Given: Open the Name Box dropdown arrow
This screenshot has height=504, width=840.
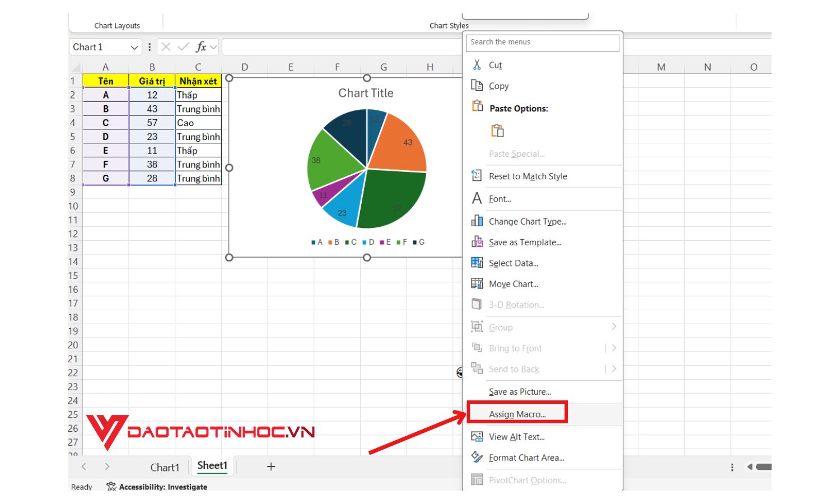Looking at the screenshot, I should 134,48.
